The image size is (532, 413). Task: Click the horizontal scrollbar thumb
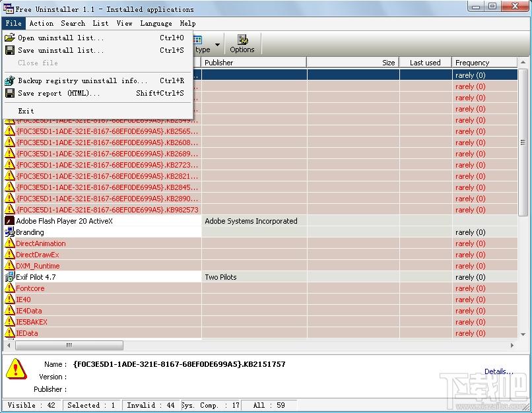[69, 345]
